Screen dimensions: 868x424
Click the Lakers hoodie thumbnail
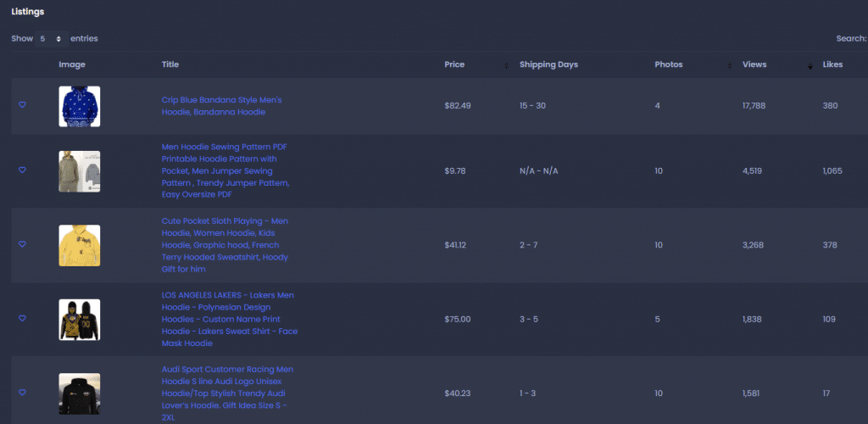pyautogui.click(x=80, y=320)
